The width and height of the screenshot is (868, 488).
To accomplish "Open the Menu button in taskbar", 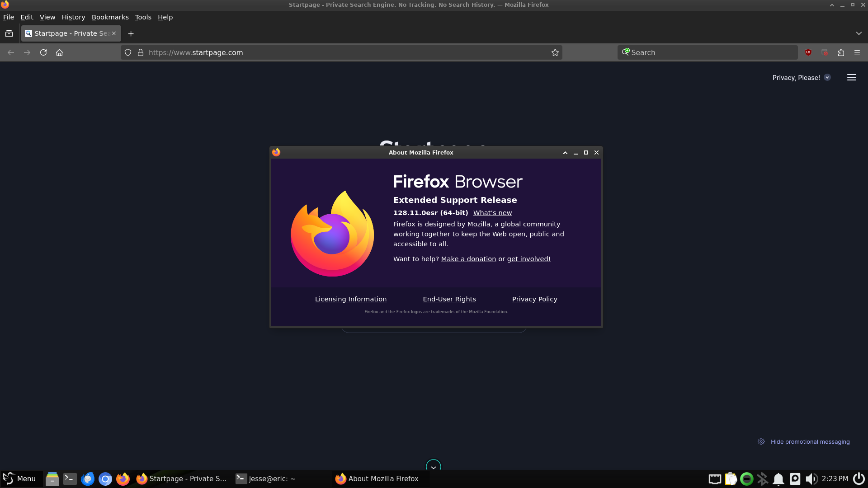I will click(x=20, y=479).
